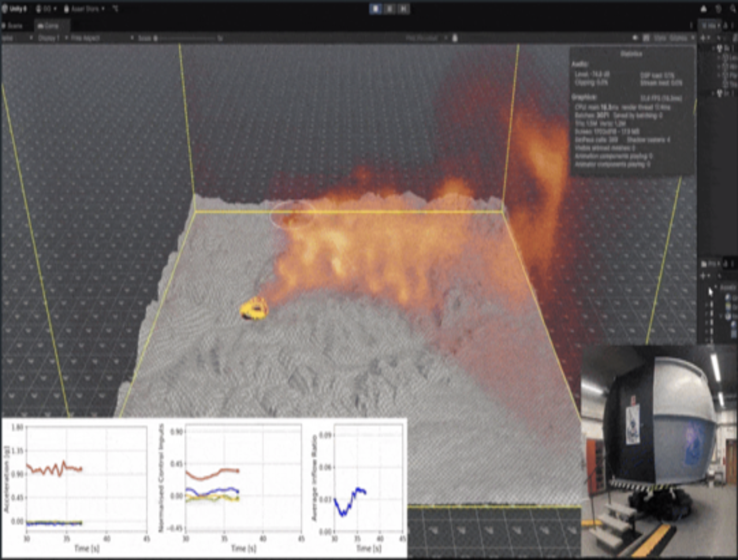Click the Project panel add plus icon

(x=704, y=276)
